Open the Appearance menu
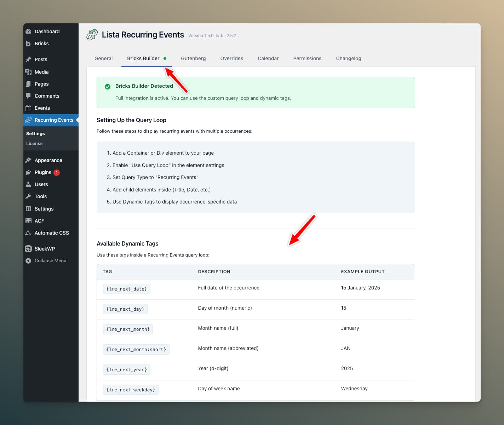The width and height of the screenshot is (504, 425). point(48,160)
